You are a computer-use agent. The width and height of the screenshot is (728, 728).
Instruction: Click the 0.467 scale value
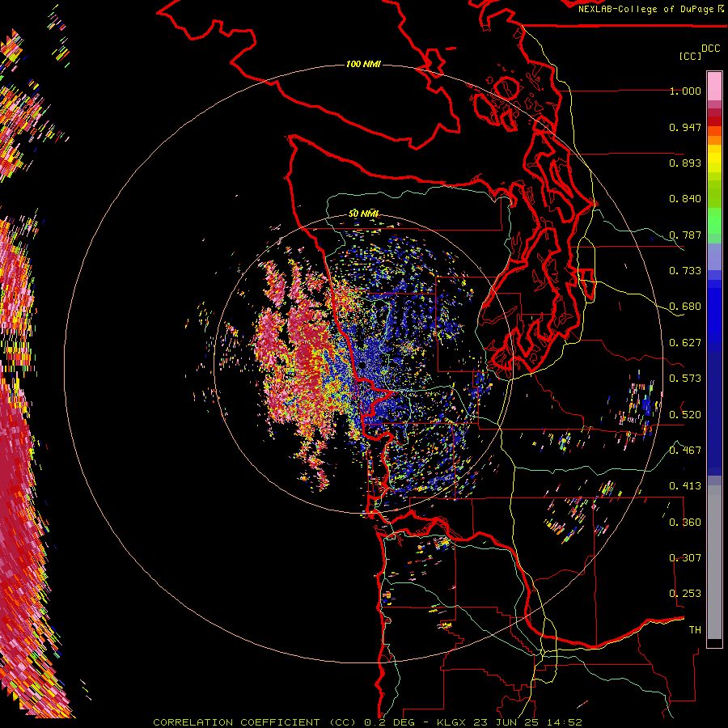click(x=685, y=451)
